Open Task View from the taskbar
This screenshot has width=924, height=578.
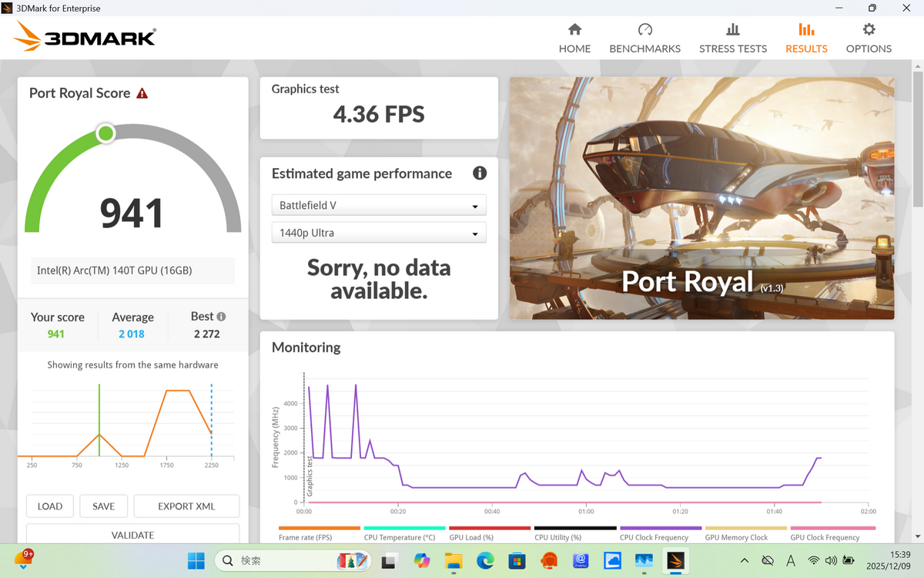(x=390, y=561)
